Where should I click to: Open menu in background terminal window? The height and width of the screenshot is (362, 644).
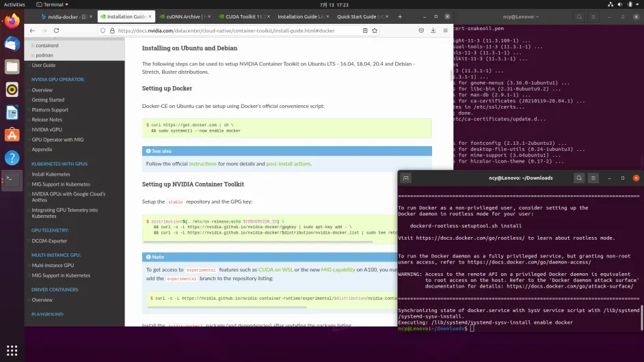click(x=593, y=17)
